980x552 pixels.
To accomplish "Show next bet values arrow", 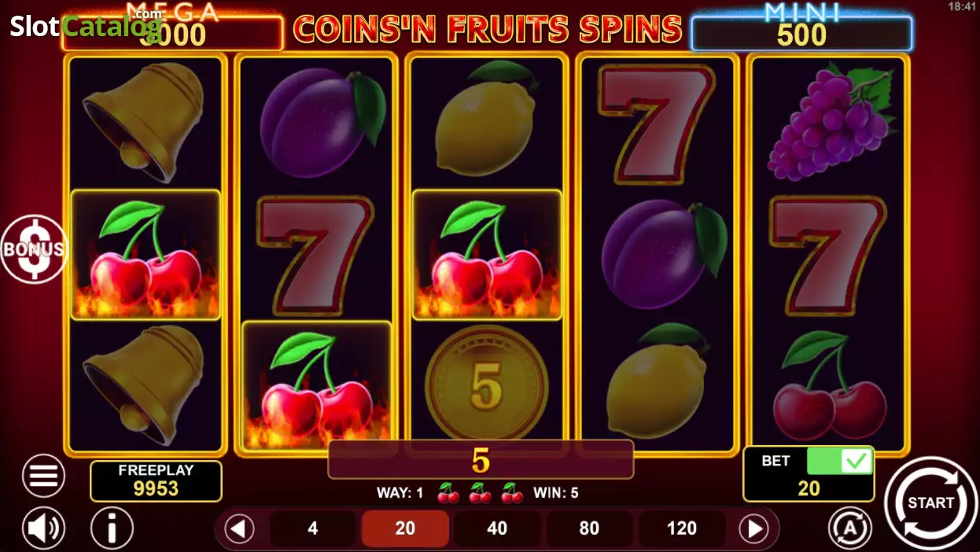I will point(753,528).
